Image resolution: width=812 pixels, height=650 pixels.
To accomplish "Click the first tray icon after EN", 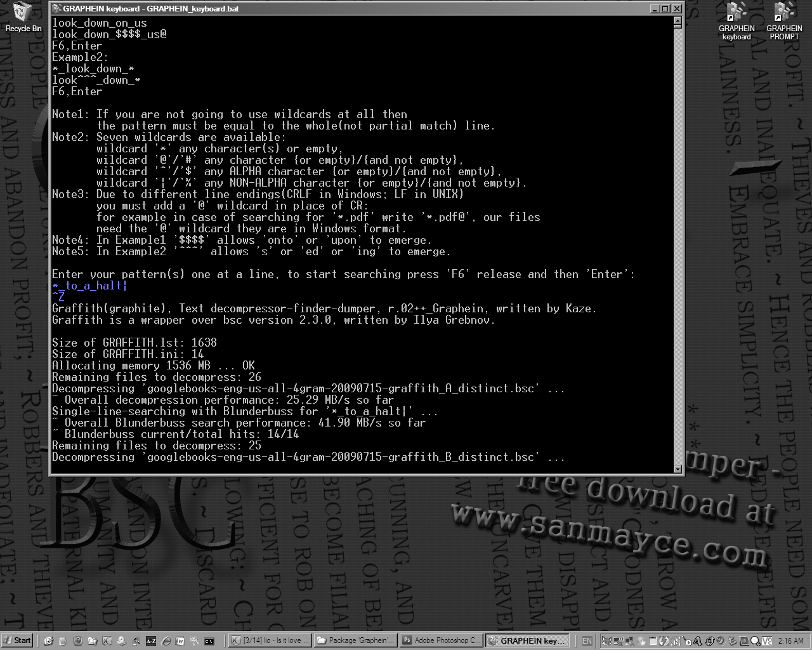I will pyautogui.click(x=606, y=641).
